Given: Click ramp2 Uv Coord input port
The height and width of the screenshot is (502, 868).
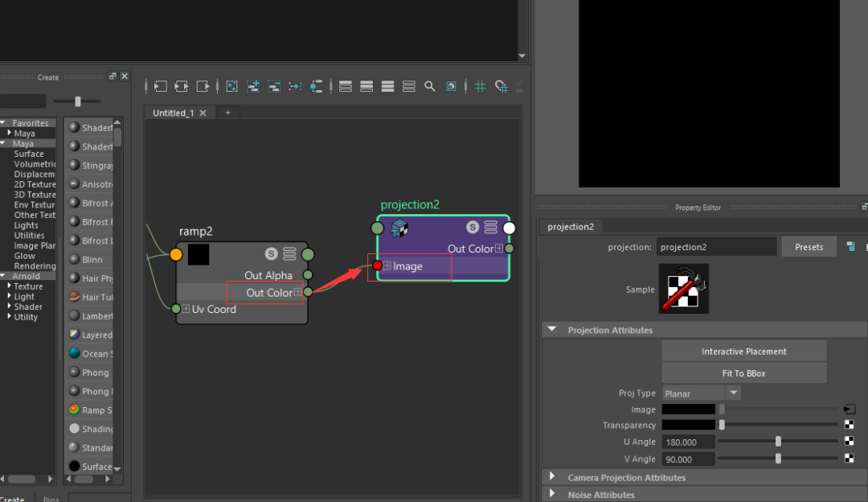Looking at the screenshot, I should (x=176, y=309).
